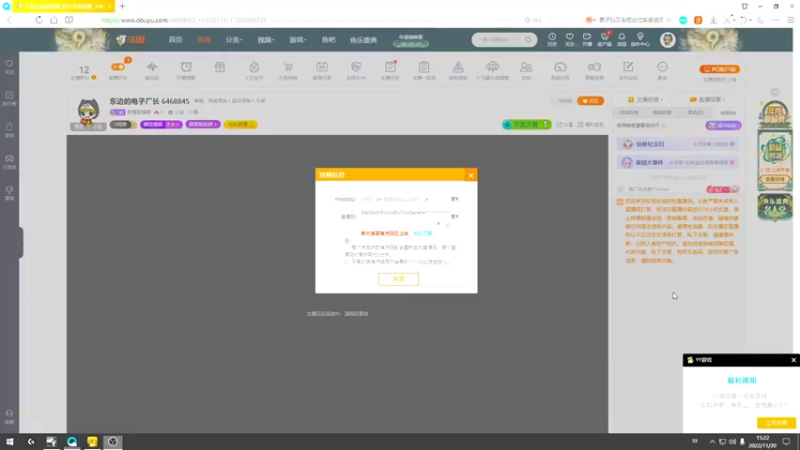800x450 pixels.
Task: Click the rtmp address field
Action: pyautogui.click(x=403, y=199)
